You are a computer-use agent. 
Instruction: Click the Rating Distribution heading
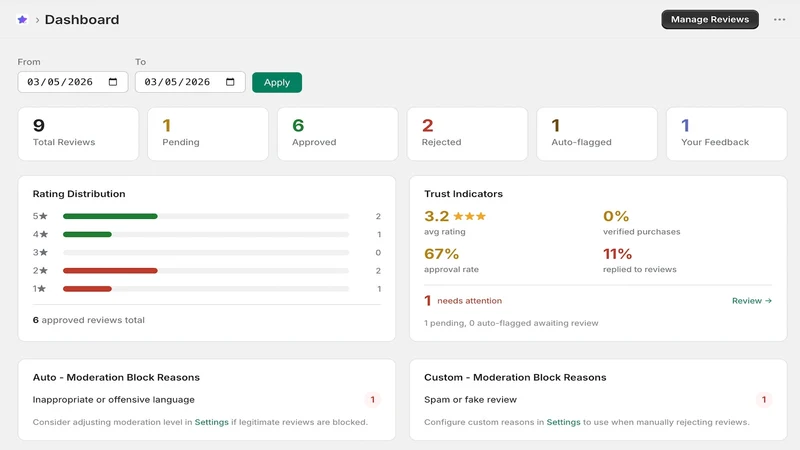click(x=79, y=194)
